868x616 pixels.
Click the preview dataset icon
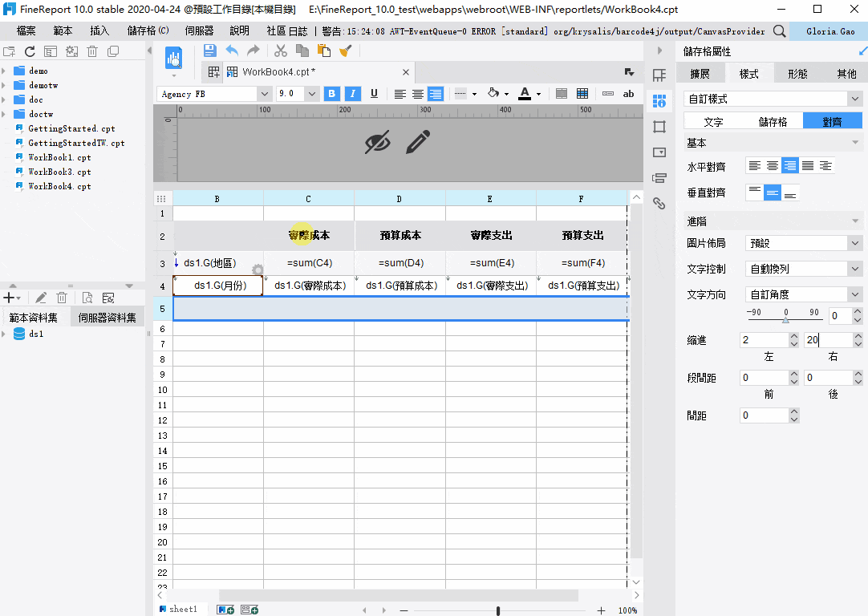point(87,298)
